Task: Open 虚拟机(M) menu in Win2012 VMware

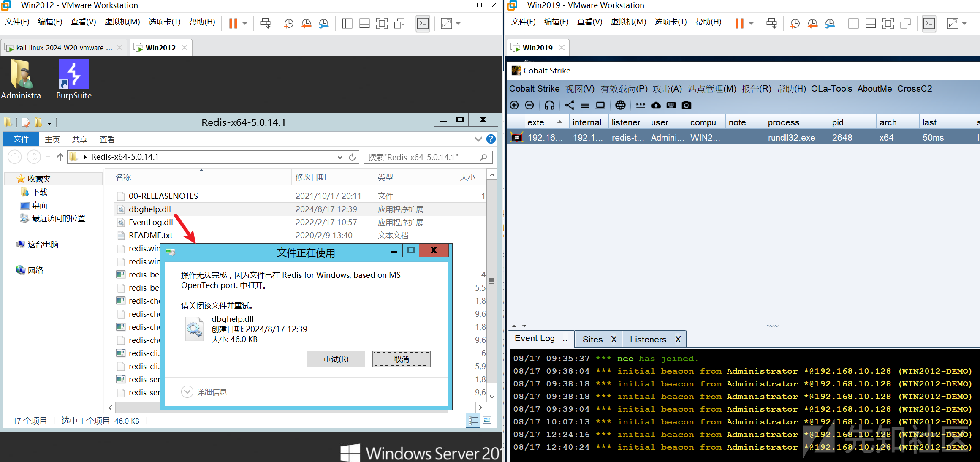Action: pos(122,22)
